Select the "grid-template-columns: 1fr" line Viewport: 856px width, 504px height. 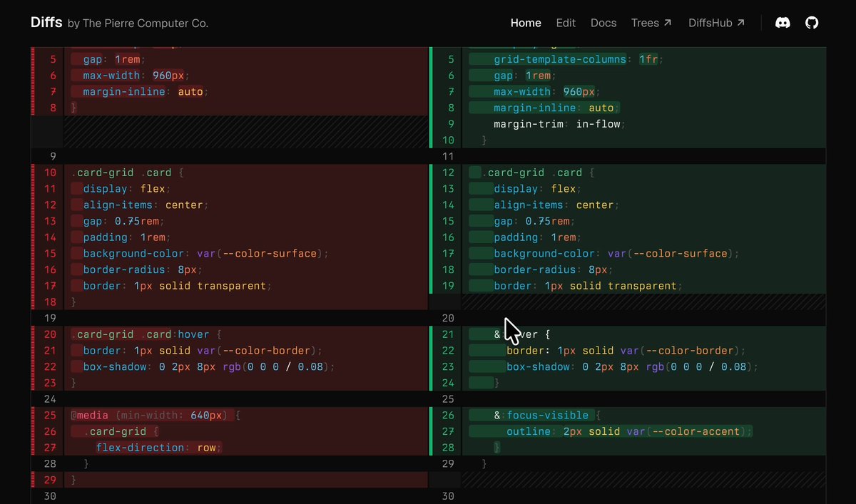pyautogui.click(x=579, y=59)
